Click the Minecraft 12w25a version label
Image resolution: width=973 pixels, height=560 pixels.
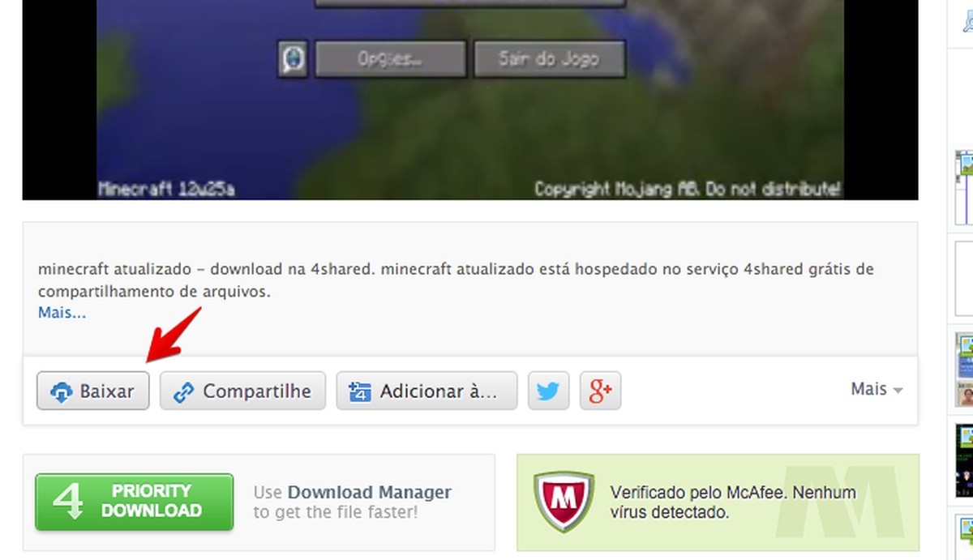[x=166, y=189]
